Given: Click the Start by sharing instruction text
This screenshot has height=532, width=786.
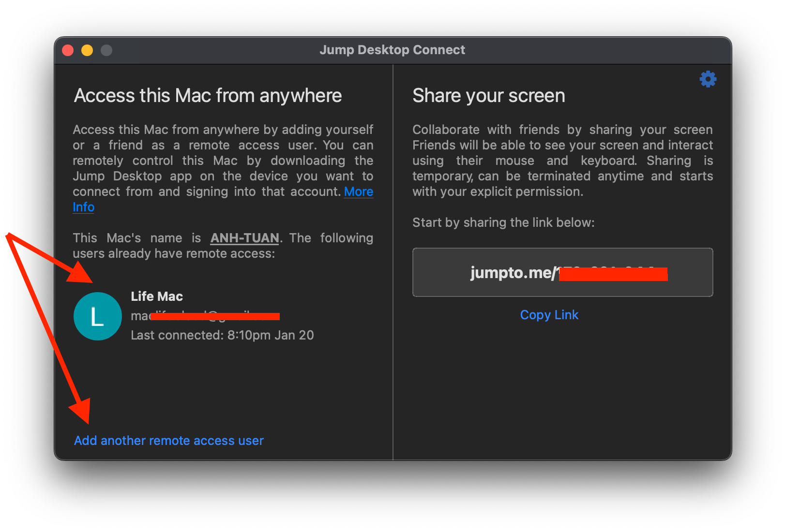Looking at the screenshot, I should coord(504,222).
